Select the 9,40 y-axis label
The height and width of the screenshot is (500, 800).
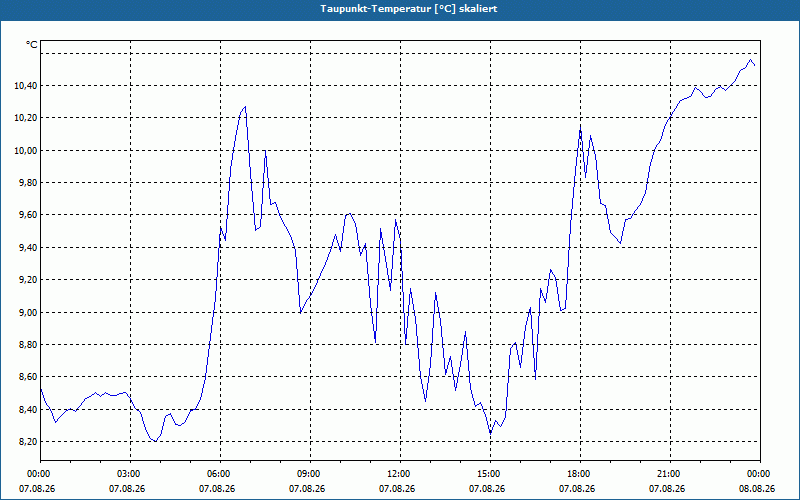pos(28,247)
